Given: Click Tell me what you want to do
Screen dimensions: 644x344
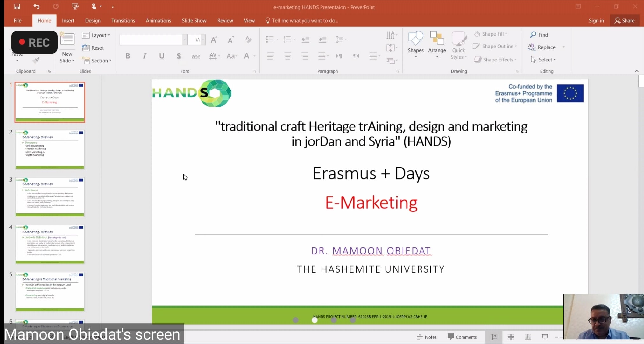Looking at the screenshot, I should point(302,20).
